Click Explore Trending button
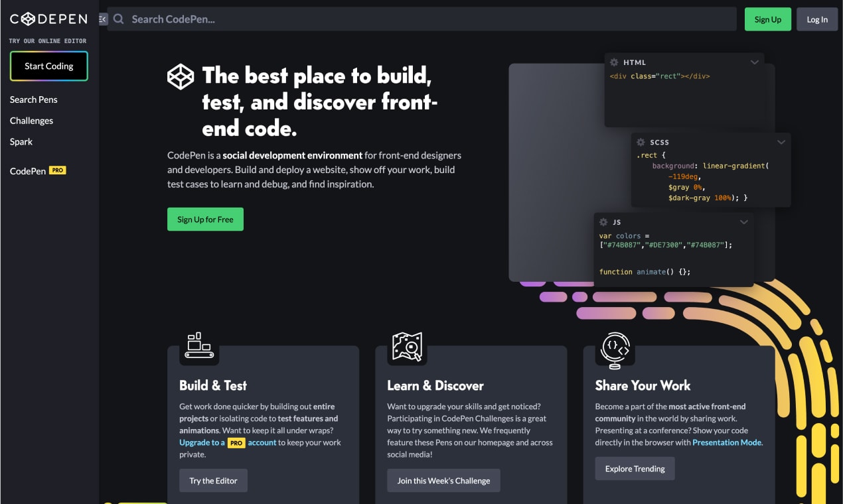 635,469
